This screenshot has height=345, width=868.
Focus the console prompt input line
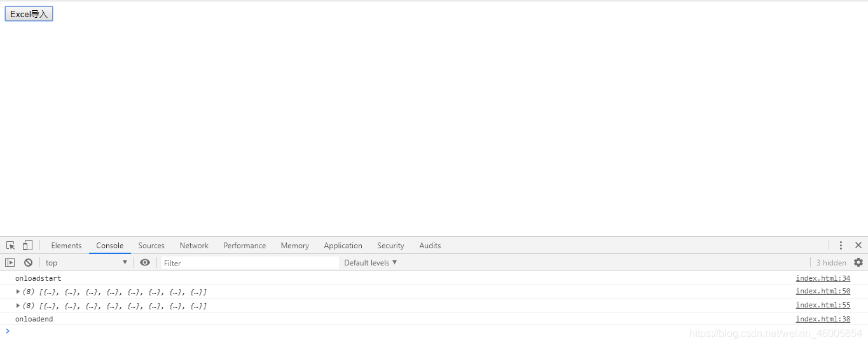[439, 331]
